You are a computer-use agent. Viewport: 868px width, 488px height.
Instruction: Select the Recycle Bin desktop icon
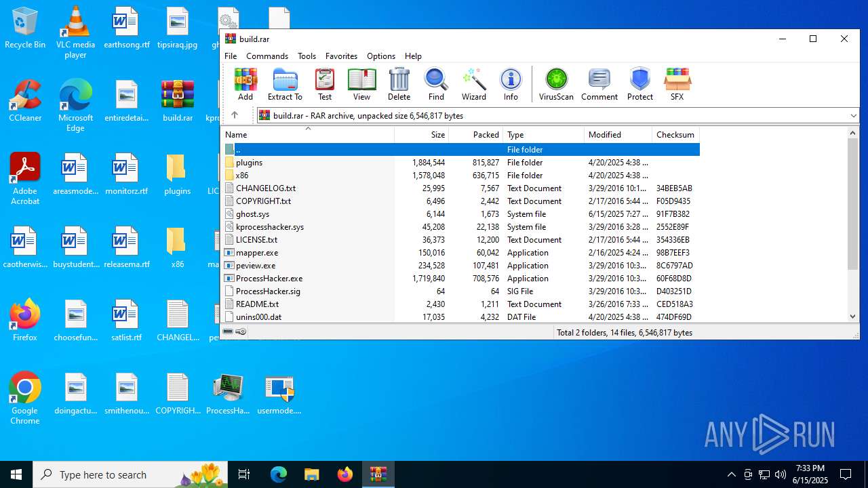click(25, 28)
